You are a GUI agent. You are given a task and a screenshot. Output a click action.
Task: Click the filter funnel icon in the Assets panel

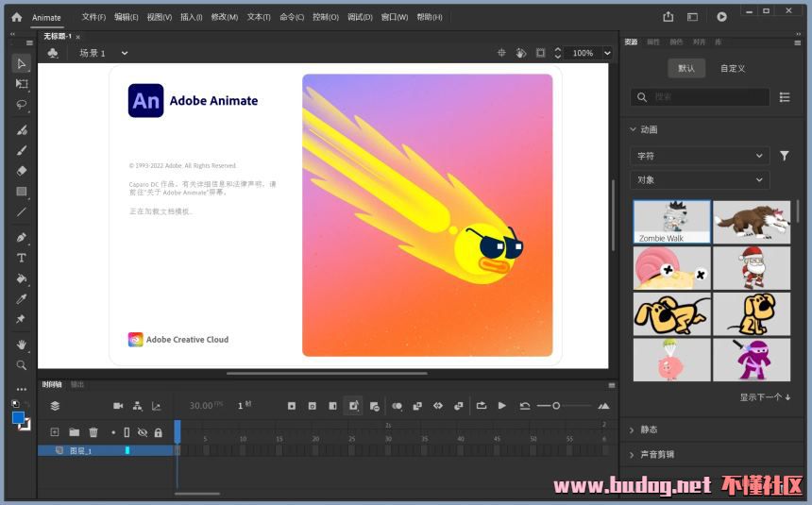[785, 156]
